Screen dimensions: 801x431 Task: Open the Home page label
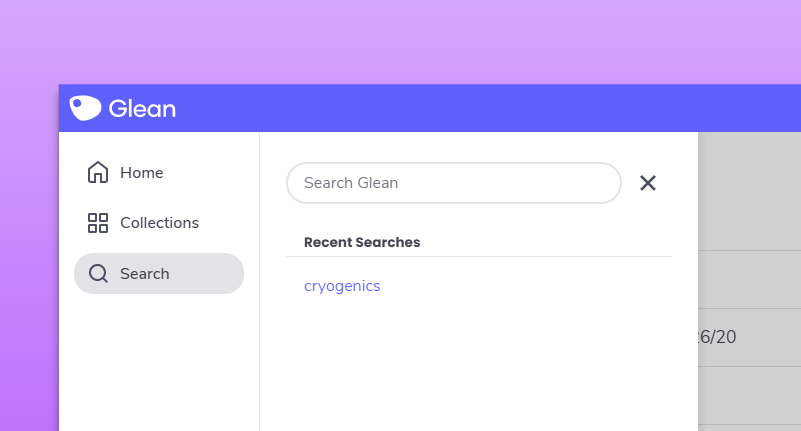click(x=141, y=173)
